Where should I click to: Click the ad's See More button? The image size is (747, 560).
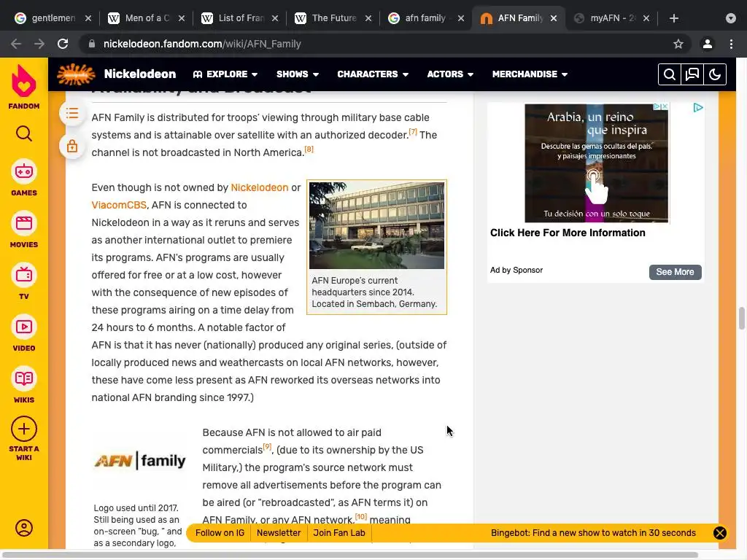point(675,272)
